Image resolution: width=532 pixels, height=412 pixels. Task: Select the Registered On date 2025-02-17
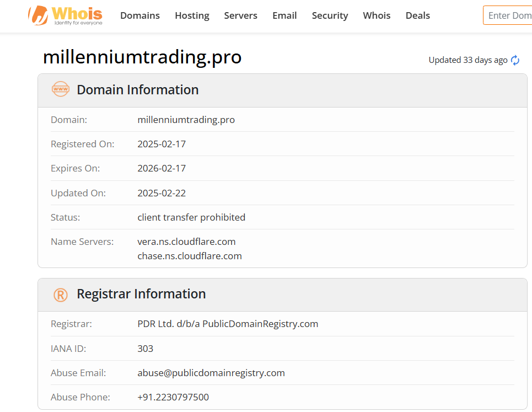162,144
